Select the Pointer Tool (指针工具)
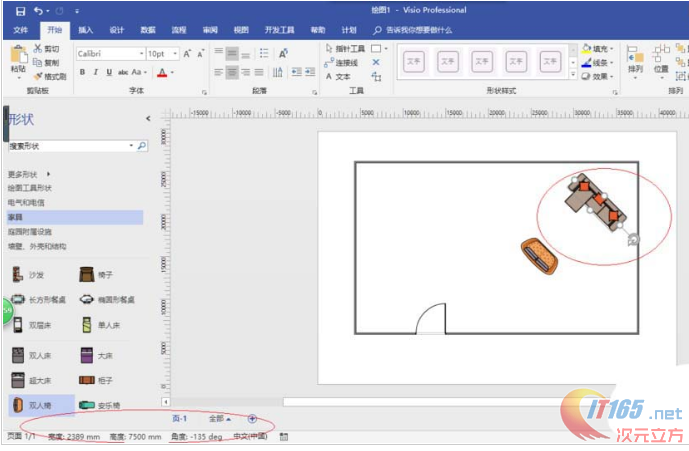Screen dimensions: 689x451 346,48
